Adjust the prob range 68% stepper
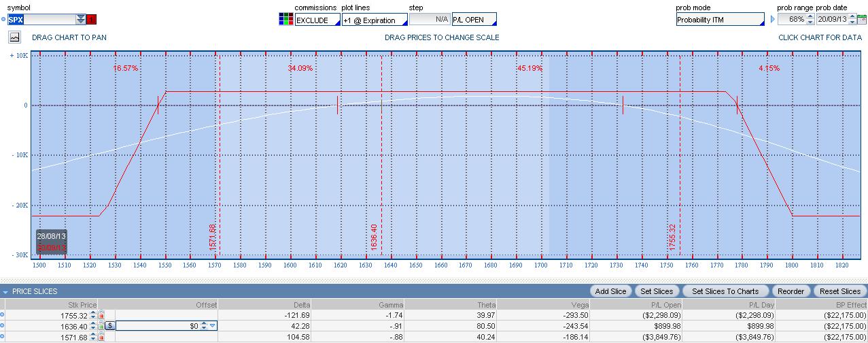Viewport: 868px width, 343px height. click(811, 20)
